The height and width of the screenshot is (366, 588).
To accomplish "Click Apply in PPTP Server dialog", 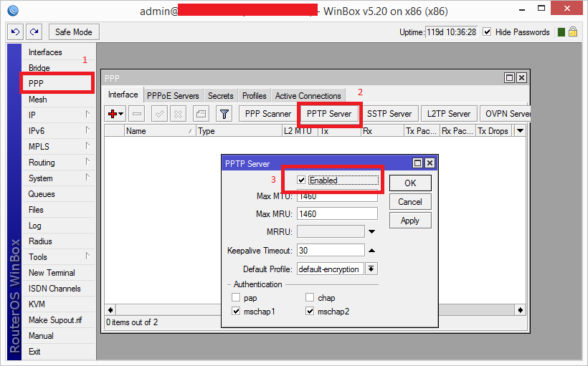I will pos(410,221).
